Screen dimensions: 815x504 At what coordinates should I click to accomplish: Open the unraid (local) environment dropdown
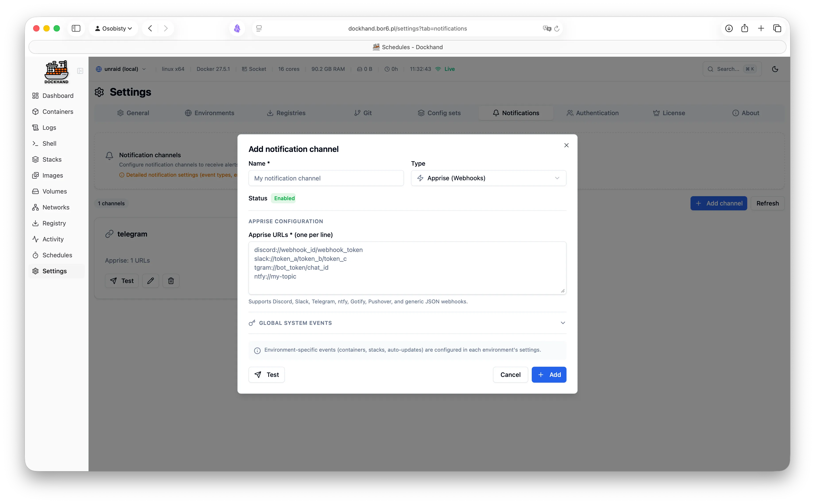tap(121, 69)
